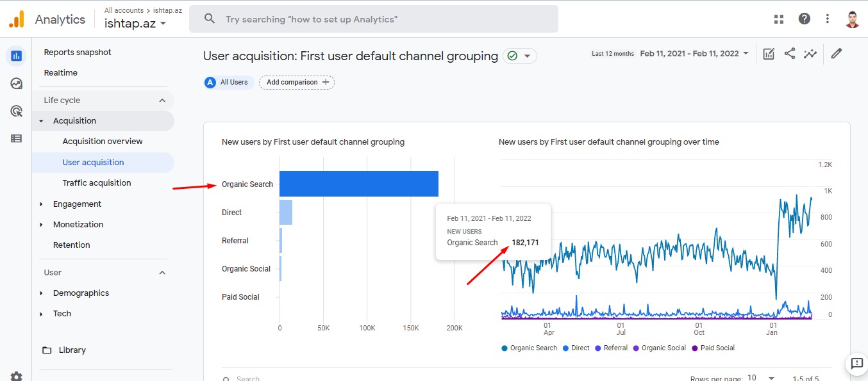Select Traffic acquisition in the sidebar
The height and width of the screenshot is (381, 868).
97,183
